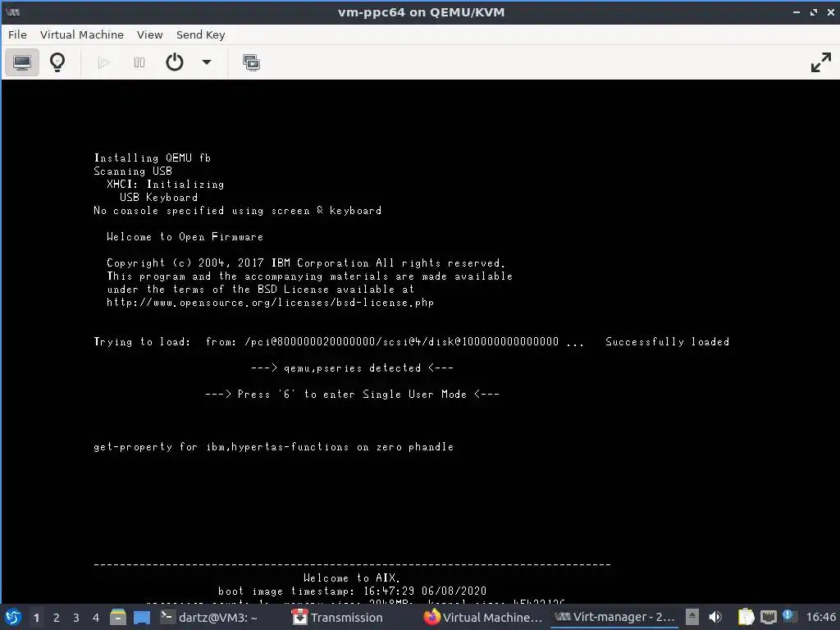840x630 pixels.
Task: Open the Lubuntu start menu
Action: (x=13, y=618)
